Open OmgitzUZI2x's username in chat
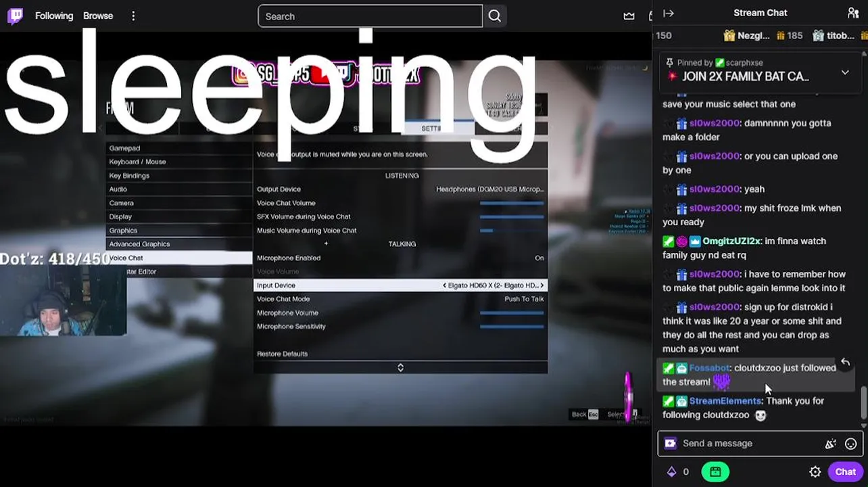The width and height of the screenshot is (868, 487). (x=731, y=241)
